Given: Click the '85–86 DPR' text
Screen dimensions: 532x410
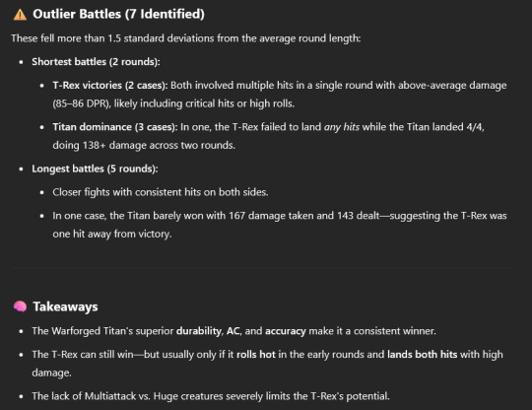Looking at the screenshot, I should click(x=81, y=103).
